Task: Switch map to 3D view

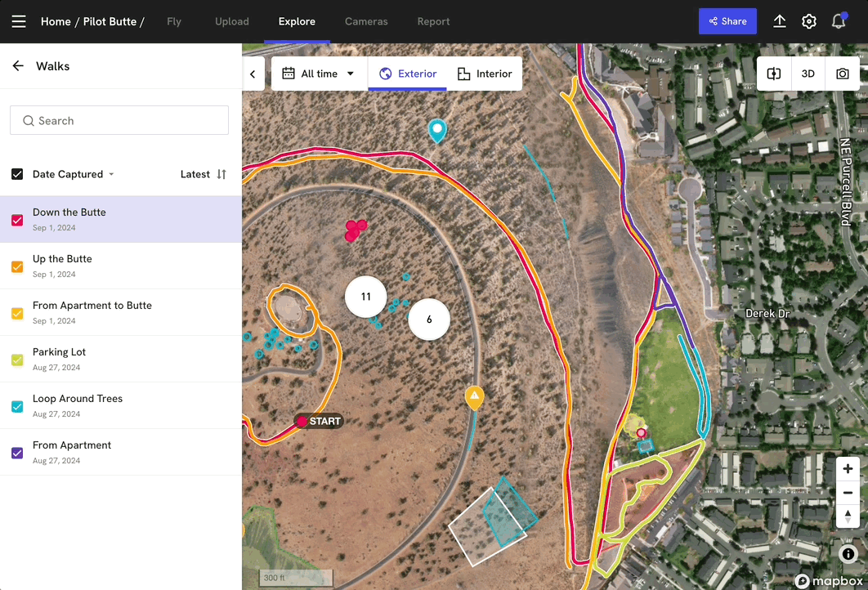Action: click(x=808, y=74)
